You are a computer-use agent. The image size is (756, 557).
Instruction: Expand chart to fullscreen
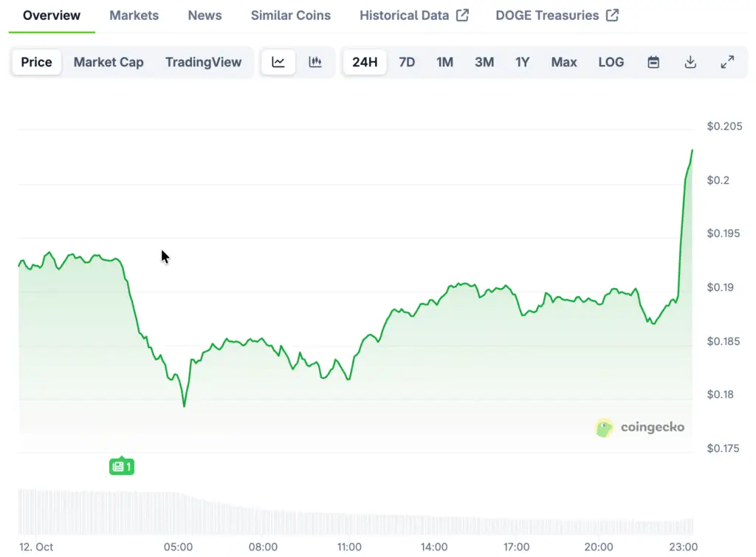coord(727,62)
